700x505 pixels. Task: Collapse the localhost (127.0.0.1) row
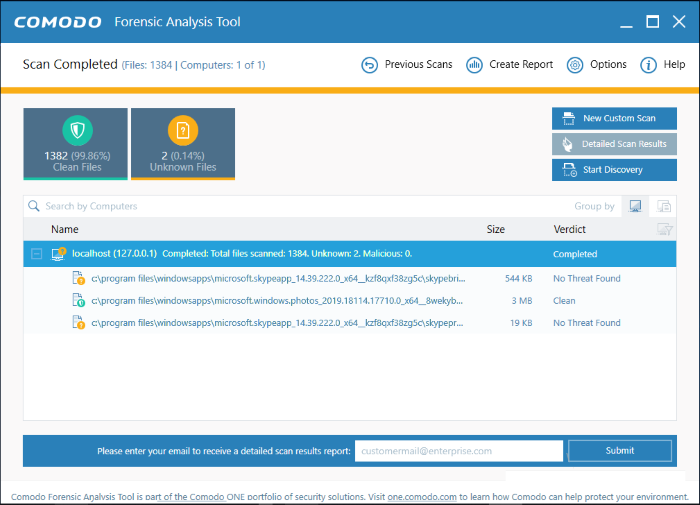(37, 254)
